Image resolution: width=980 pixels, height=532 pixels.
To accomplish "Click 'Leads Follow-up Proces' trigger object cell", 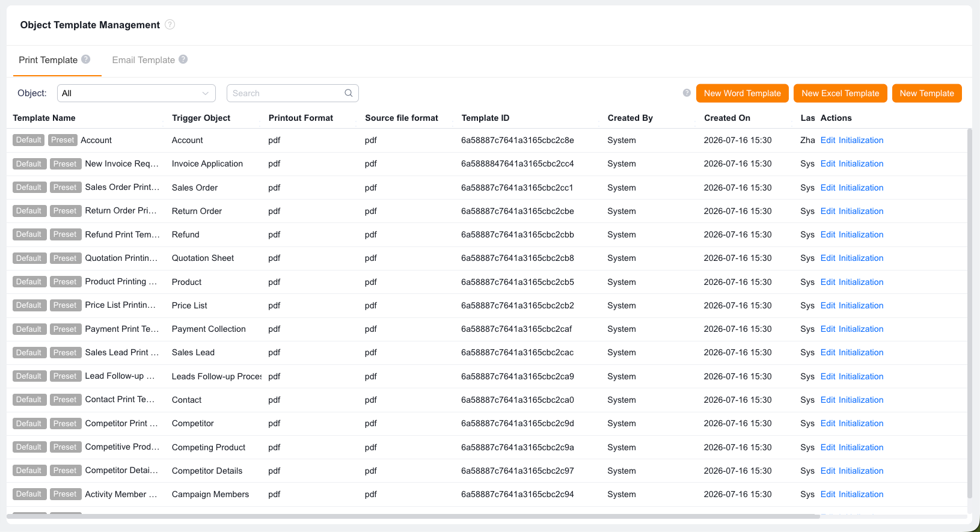I will (x=216, y=376).
